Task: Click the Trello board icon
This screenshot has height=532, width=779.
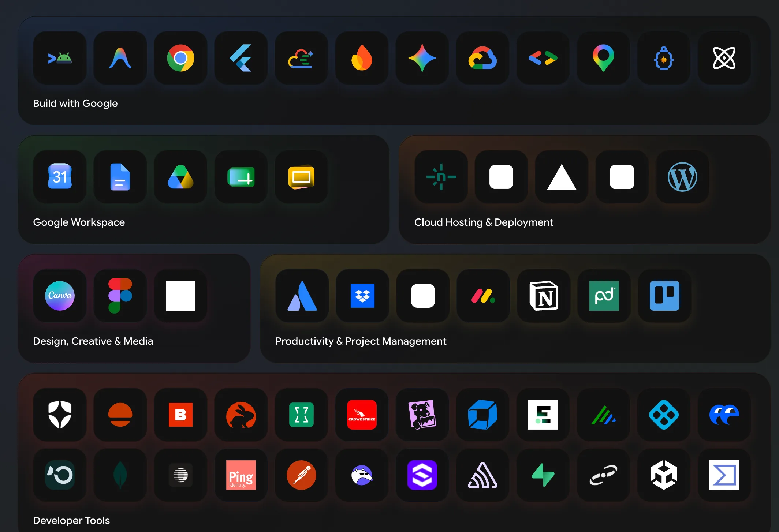Action: [x=664, y=296]
